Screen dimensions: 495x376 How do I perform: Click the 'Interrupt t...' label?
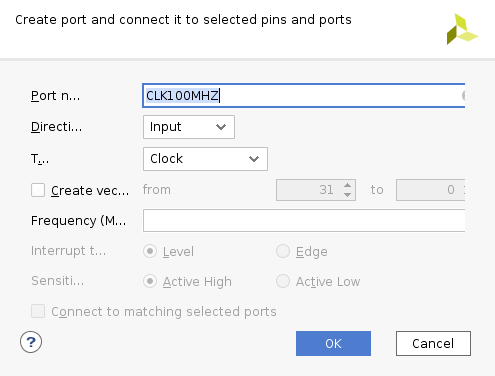(68, 251)
